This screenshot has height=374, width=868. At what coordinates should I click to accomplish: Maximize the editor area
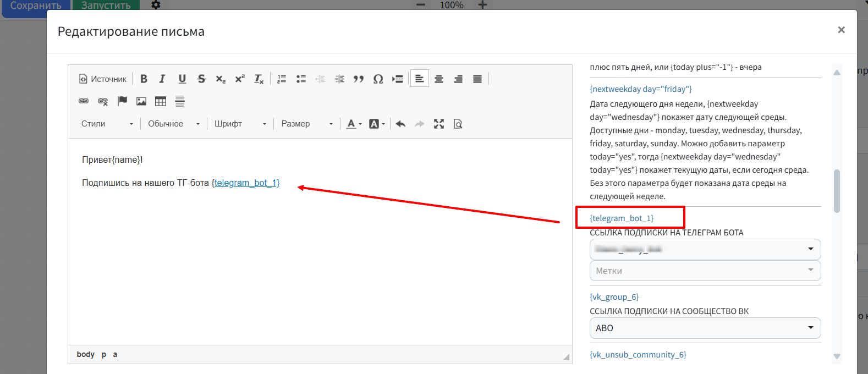click(x=438, y=124)
